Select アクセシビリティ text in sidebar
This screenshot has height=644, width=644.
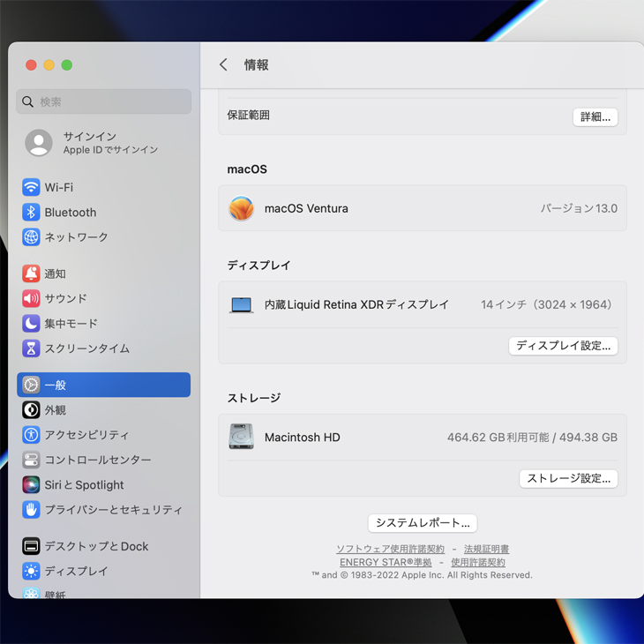point(86,435)
